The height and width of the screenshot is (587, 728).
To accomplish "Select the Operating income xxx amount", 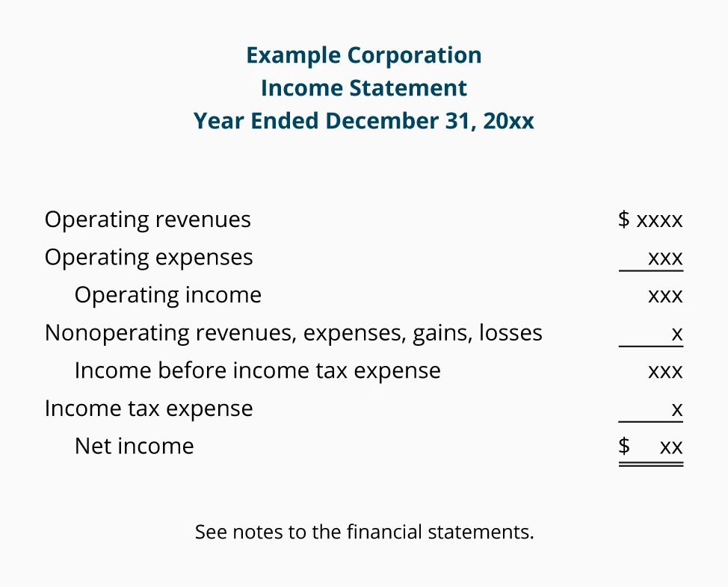I will point(665,296).
